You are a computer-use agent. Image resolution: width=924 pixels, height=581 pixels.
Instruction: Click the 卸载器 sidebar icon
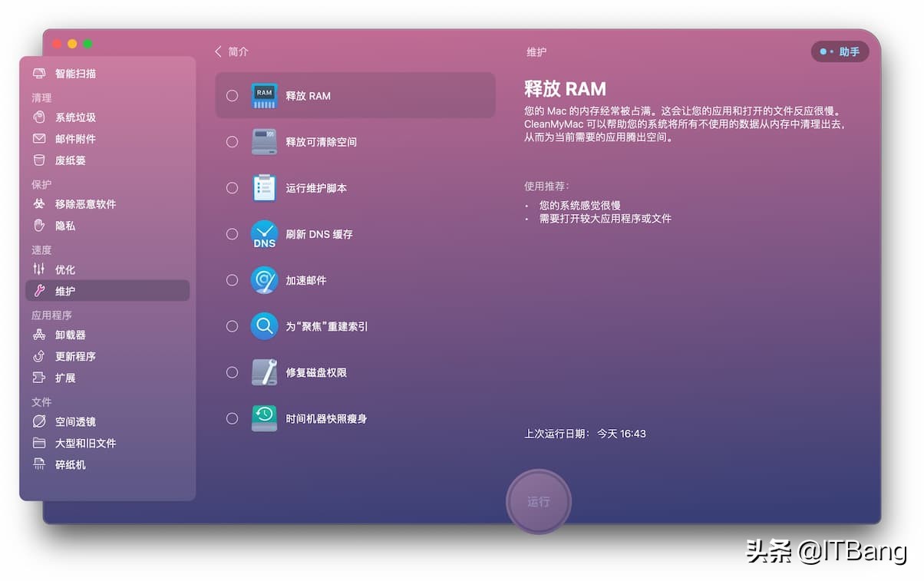click(39, 335)
